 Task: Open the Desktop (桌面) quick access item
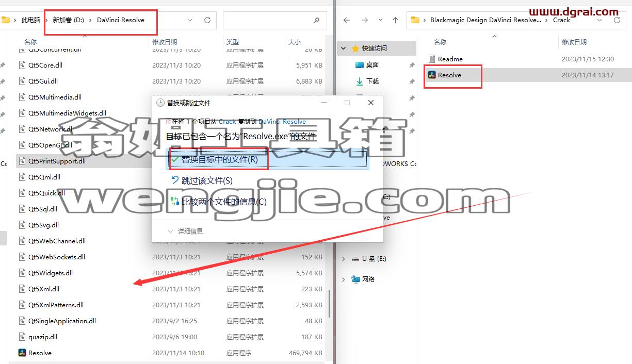click(x=367, y=65)
